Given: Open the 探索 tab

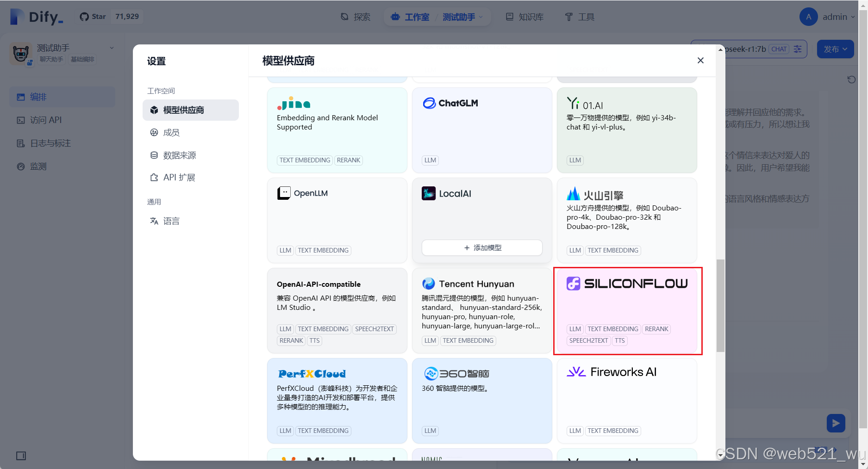Looking at the screenshot, I should pyautogui.click(x=356, y=17).
